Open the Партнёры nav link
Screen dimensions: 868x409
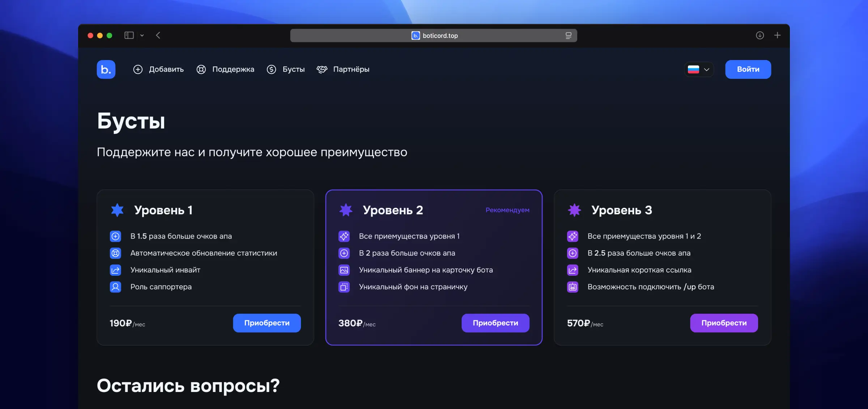click(x=343, y=69)
